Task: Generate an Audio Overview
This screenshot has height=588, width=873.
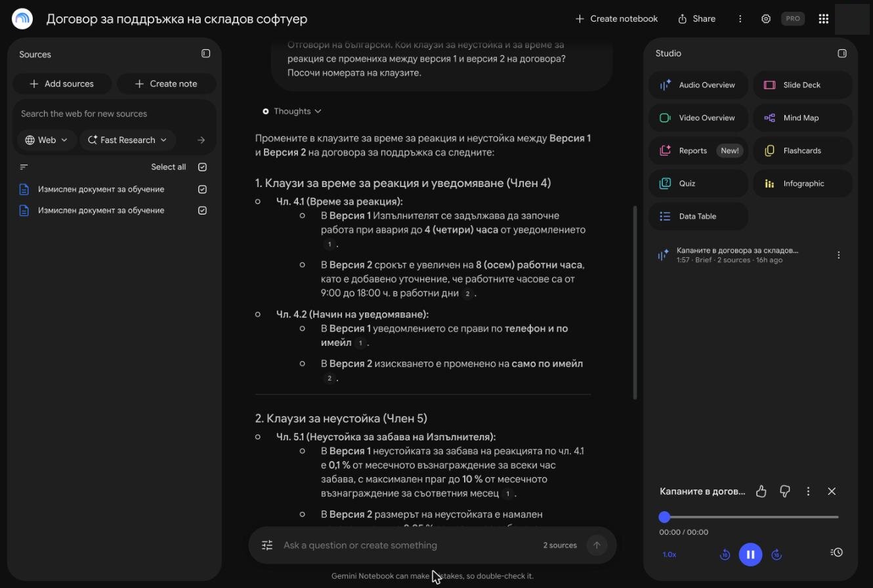Action: tap(698, 85)
